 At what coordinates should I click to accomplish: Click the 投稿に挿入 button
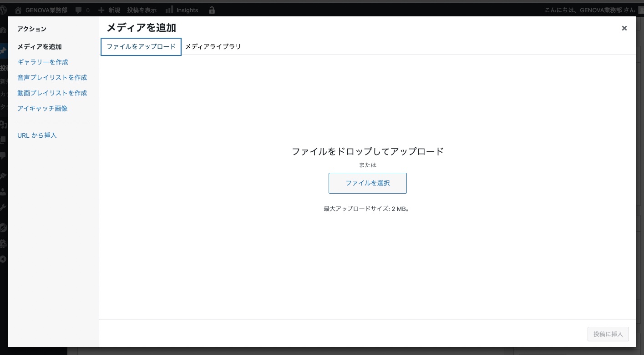point(608,334)
